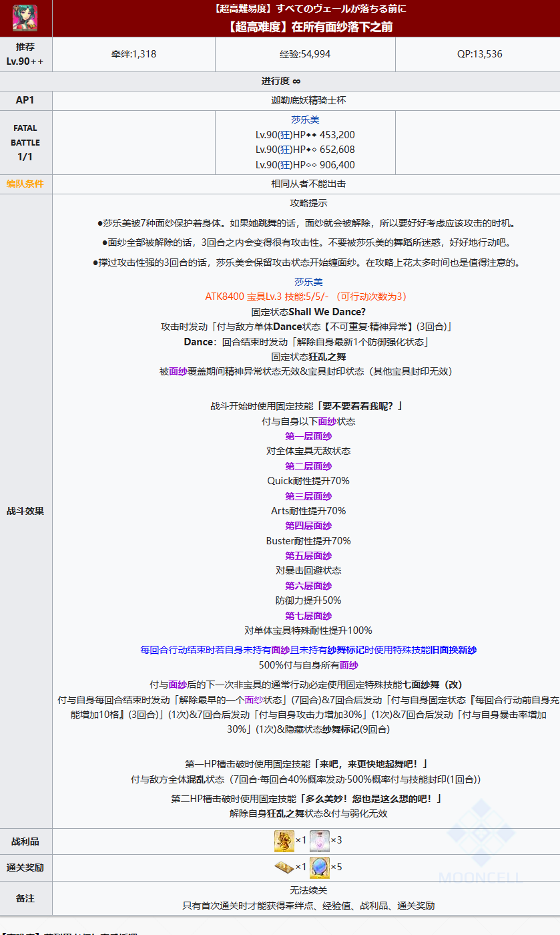
Task: Click the 第五层面纱 purple heading
Action: (308, 556)
